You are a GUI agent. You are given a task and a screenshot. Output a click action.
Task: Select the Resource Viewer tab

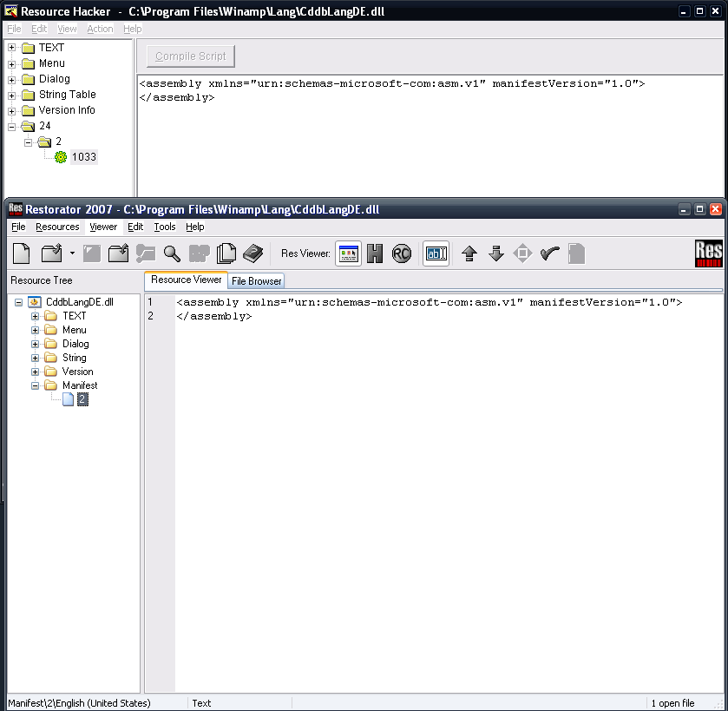[187, 280]
